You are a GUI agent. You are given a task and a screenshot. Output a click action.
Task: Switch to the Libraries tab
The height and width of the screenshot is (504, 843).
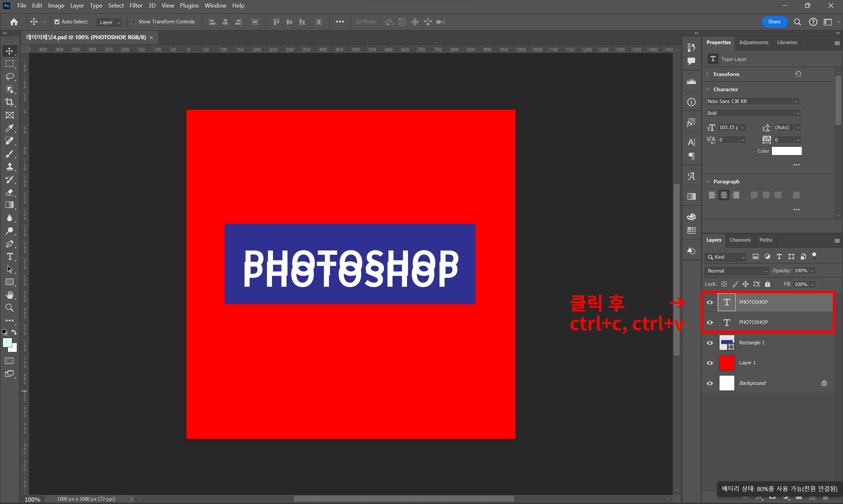click(787, 42)
